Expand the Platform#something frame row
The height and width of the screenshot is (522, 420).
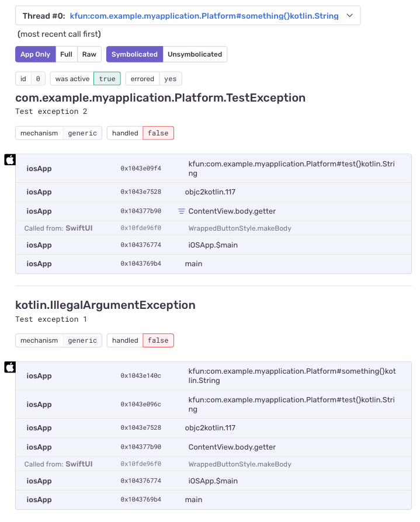click(x=213, y=376)
